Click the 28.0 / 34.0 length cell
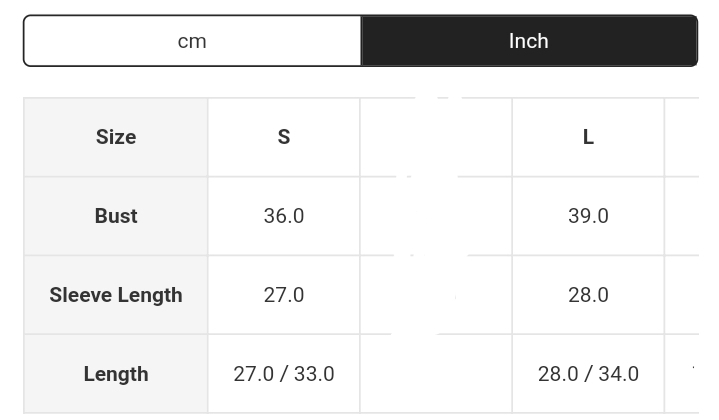Viewport: 719px width, 420px height. pyautogui.click(x=588, y=374)
